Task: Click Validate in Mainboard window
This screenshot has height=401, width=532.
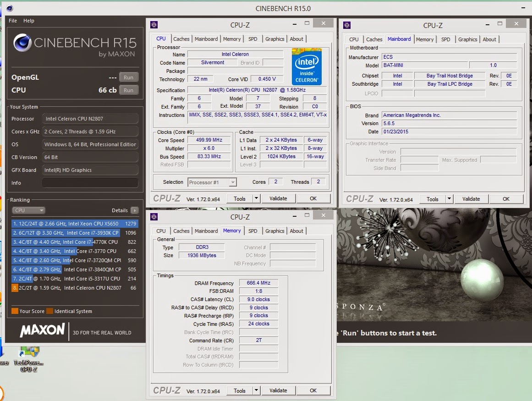Action: tap(471, 199)
